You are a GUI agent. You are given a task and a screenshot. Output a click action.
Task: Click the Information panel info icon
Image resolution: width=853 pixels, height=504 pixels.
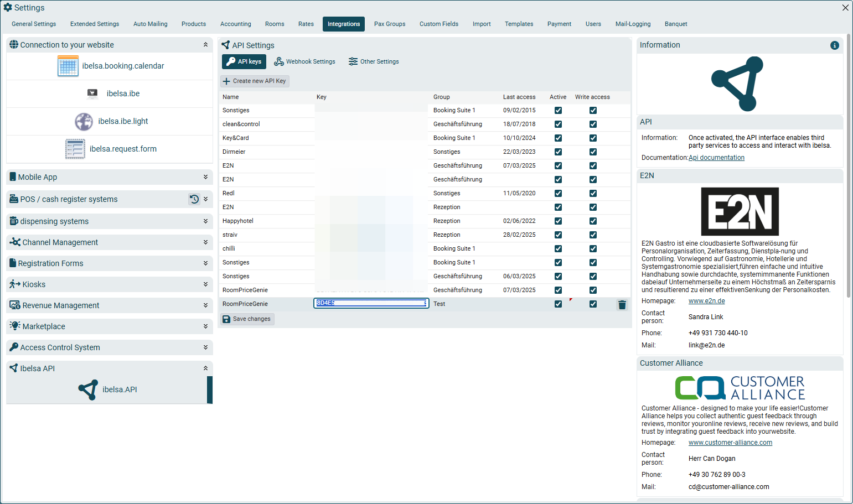835,45
